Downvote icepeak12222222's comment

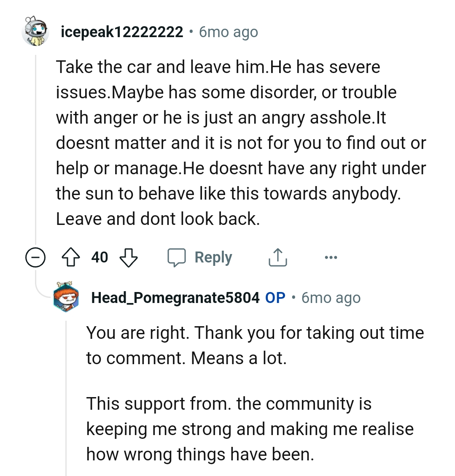point(129,257)
